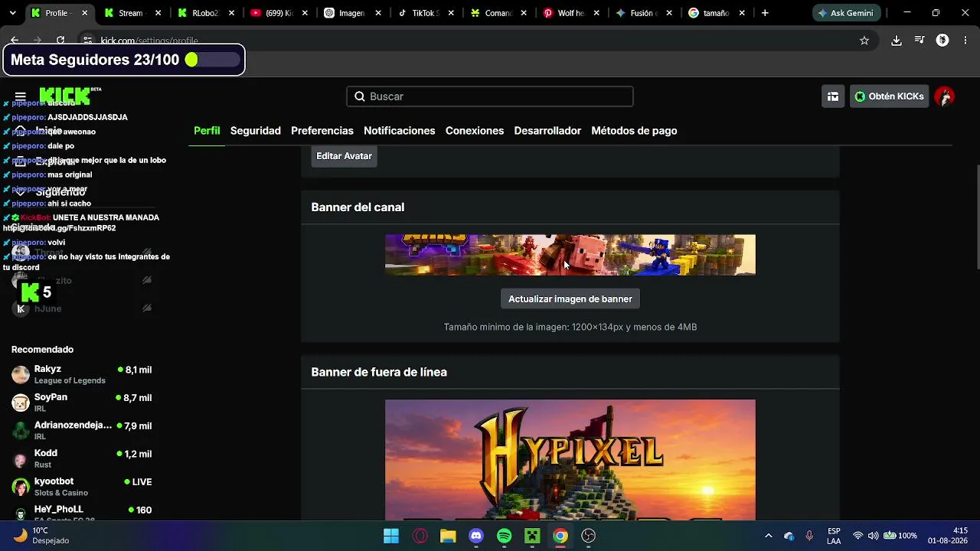Image resolution: width=980 pixels, height=551 pixels.
Task: Show hidden tray icons chevron
Action: pyautogui.click(x=769, y=536)
